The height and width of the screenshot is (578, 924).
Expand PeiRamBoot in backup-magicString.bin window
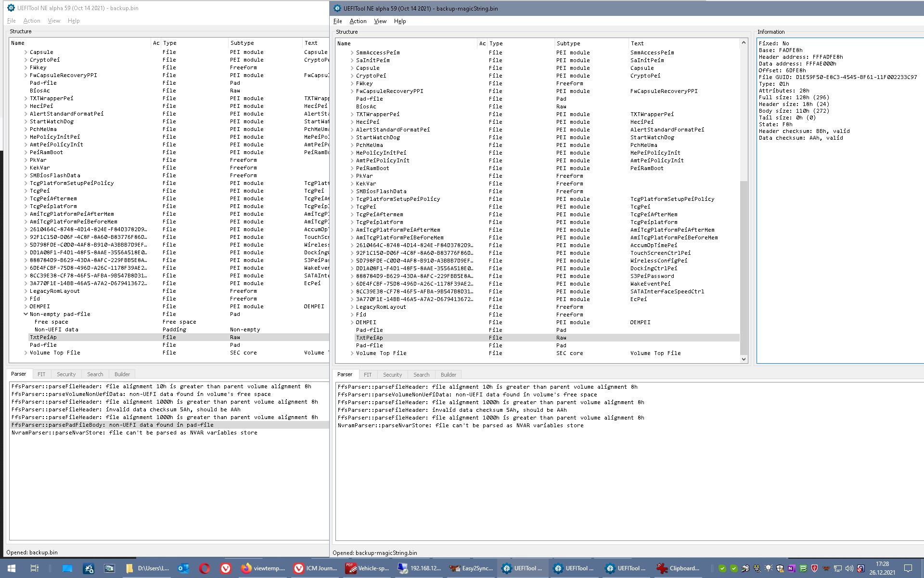click(352, 168)
